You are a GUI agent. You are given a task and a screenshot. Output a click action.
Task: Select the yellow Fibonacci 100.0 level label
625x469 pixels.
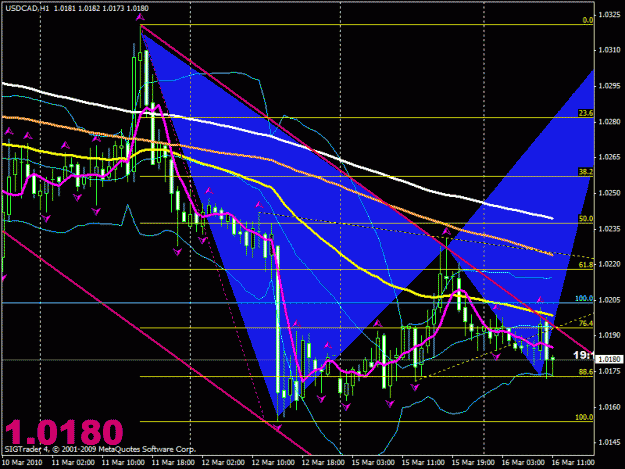[584, 417]
